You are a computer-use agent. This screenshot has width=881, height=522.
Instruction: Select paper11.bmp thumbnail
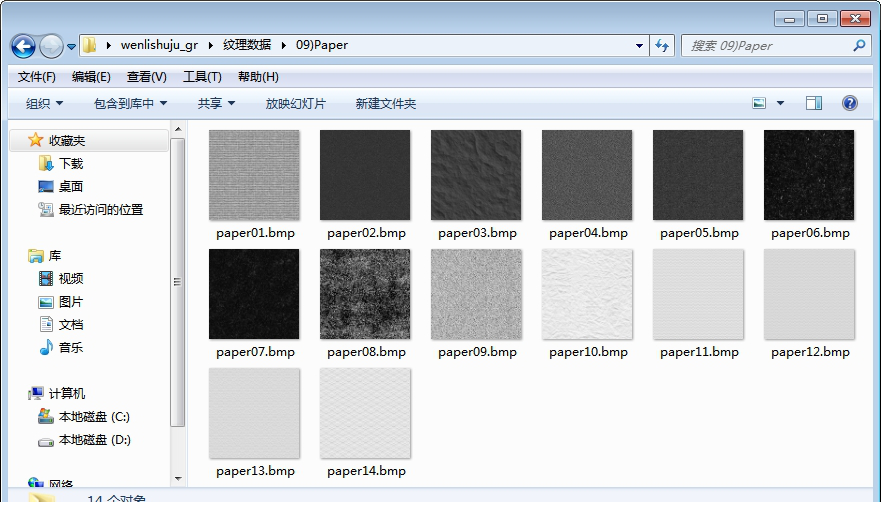(698, 294)
